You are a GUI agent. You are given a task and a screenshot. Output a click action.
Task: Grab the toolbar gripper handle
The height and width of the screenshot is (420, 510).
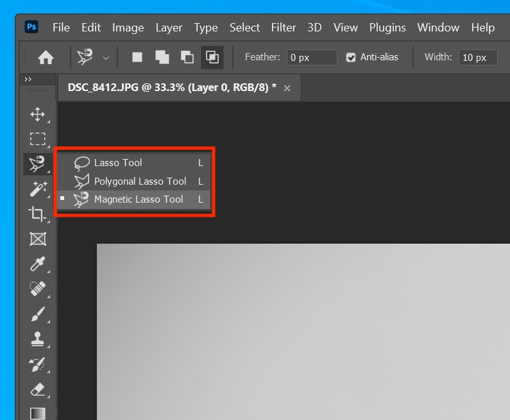pyautogui.click(x=37, y=90)
